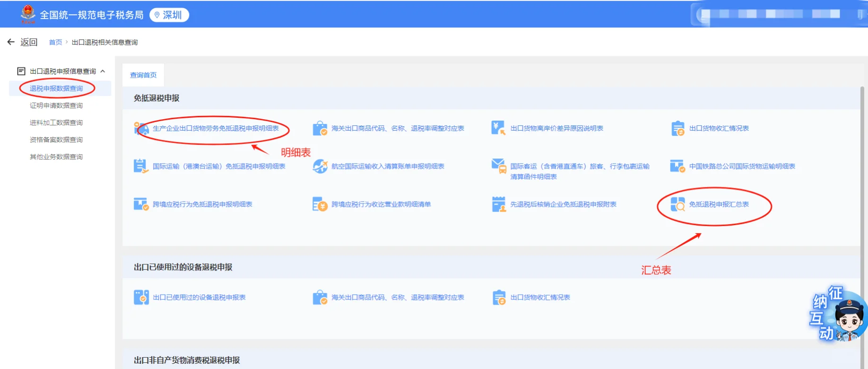Open the 征纳互动 cartoon officer assistant
The image size is (868, 369).
point(838,315)
